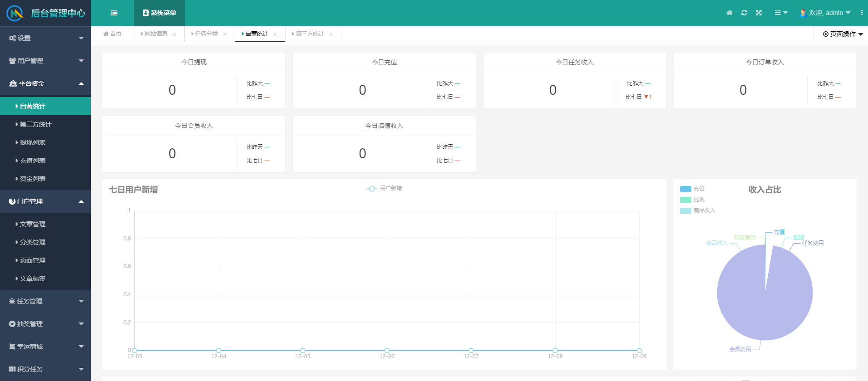868x381 pixels.
Task: Open the 页面操作 dropdown
Action: [842, 34]
